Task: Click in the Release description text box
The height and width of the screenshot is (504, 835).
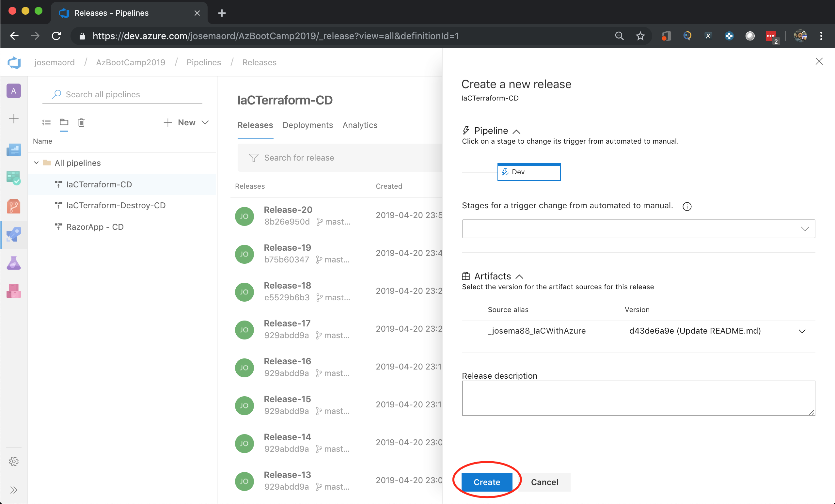Action: [x=638, y=398]
